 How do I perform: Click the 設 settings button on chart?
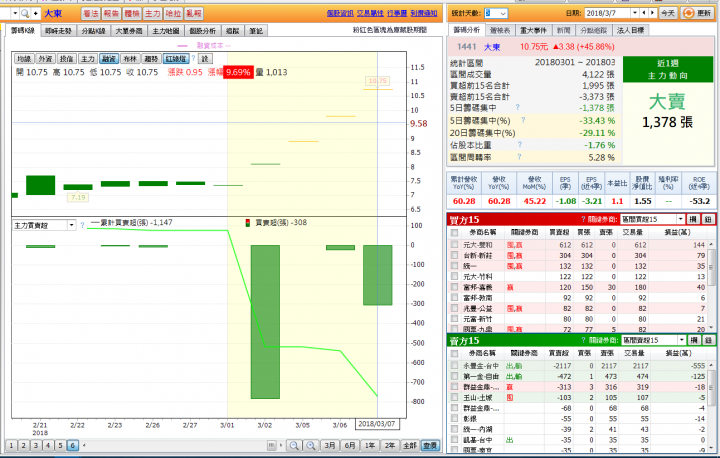pos(205,59)
